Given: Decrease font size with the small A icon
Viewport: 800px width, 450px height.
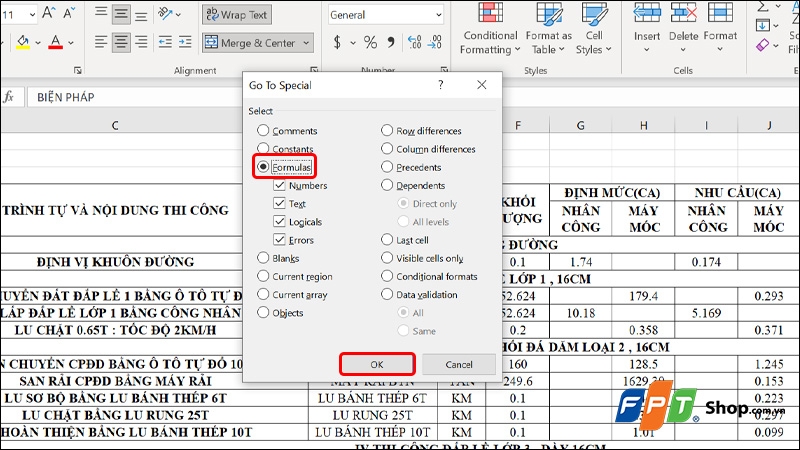Looking at the screenshot, I should 69,13.
